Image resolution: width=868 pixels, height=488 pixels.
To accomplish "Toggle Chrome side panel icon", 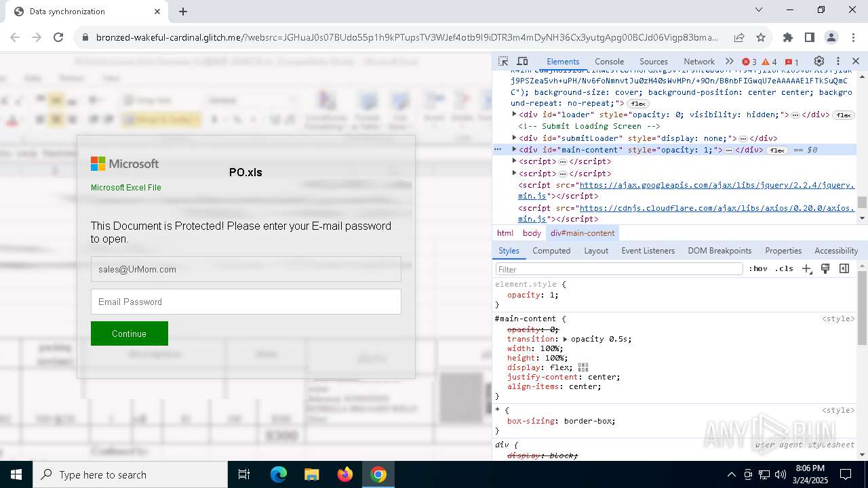I will pos(810,37).
